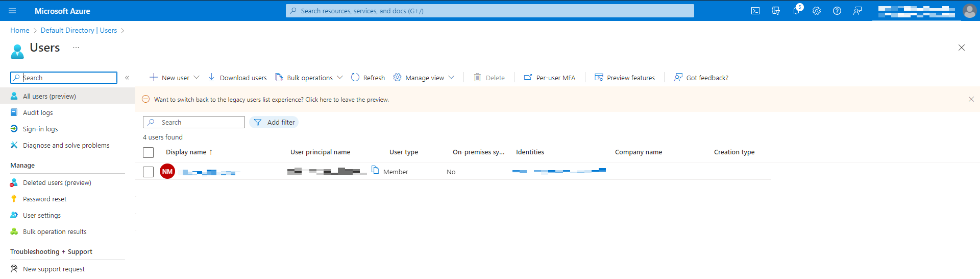Image resolution: width=980 pixels, height=279 pixels.
Task: Focus the global Azure search box
Action: coord(490,11)
